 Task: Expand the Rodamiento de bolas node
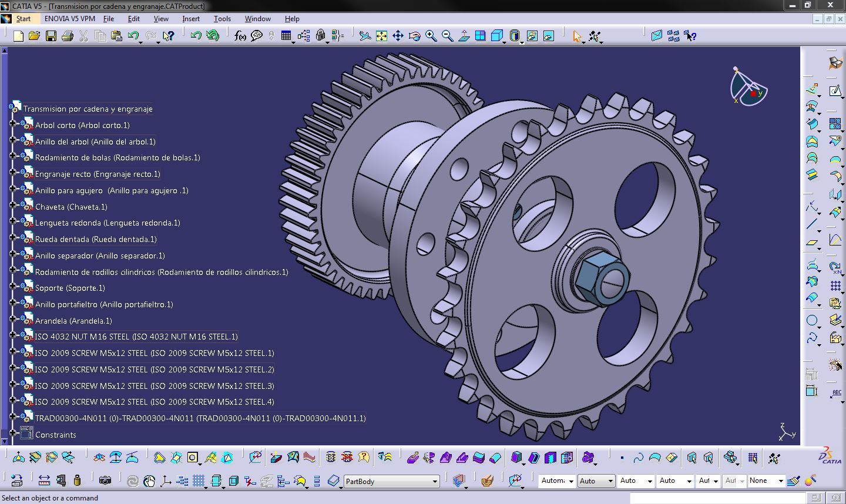[13, 156]
